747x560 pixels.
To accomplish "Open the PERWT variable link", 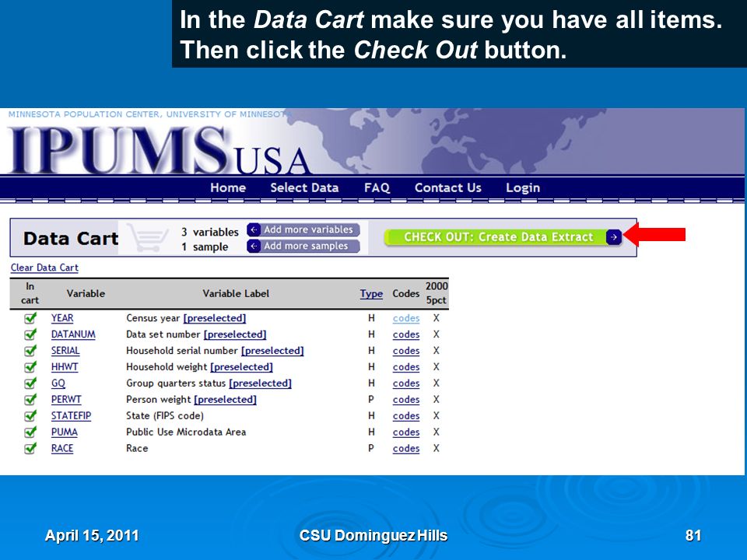I will [66, 400].
